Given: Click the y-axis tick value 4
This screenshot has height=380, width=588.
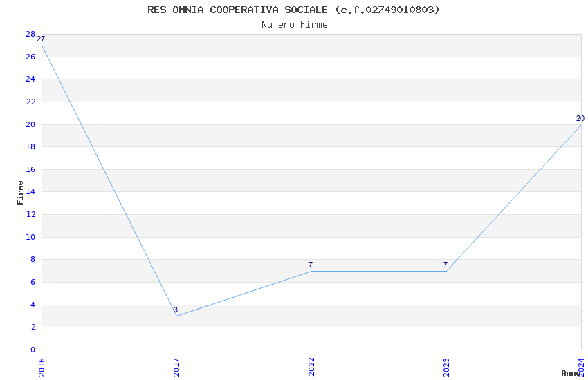Looking at the screenshot, I should [x=33, y=305].
